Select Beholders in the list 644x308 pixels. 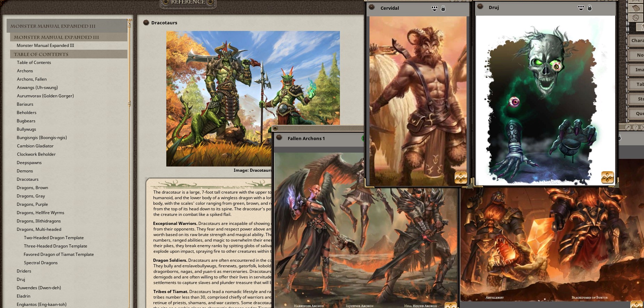pyautogui.click(x=26, y=113)
